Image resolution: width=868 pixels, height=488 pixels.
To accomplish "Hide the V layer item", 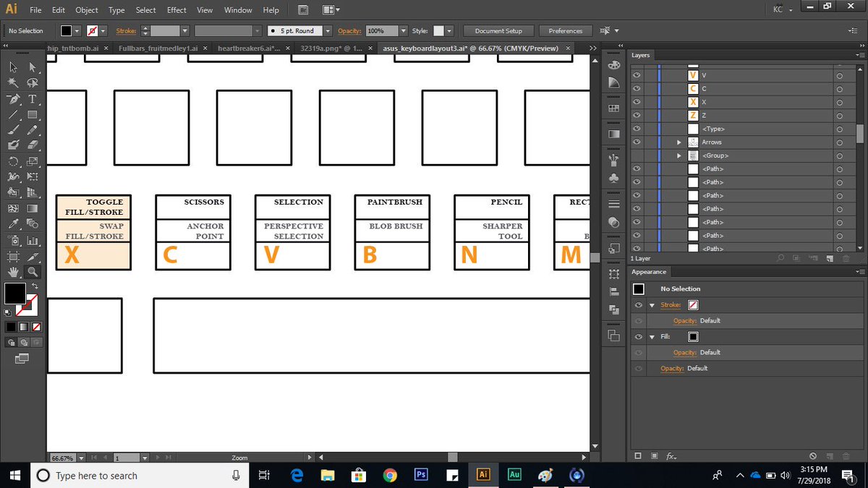I will coord(637,75).
